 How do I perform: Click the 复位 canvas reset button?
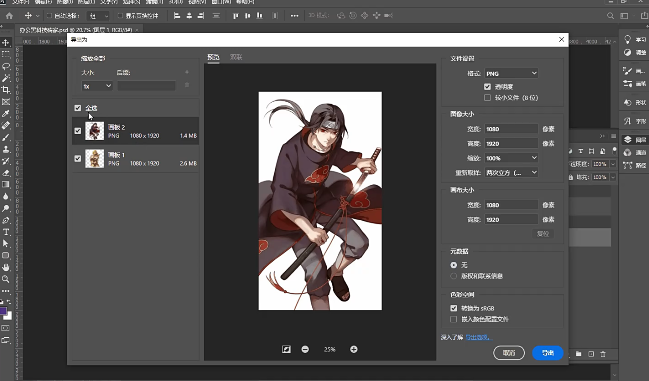click(x=543, y=234)
